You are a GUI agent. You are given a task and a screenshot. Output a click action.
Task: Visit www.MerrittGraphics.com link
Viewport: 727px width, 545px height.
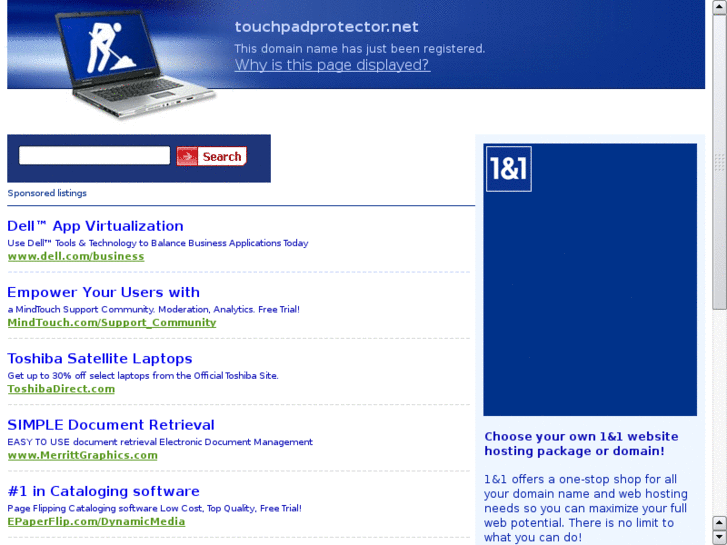click(x=83, y=455)
